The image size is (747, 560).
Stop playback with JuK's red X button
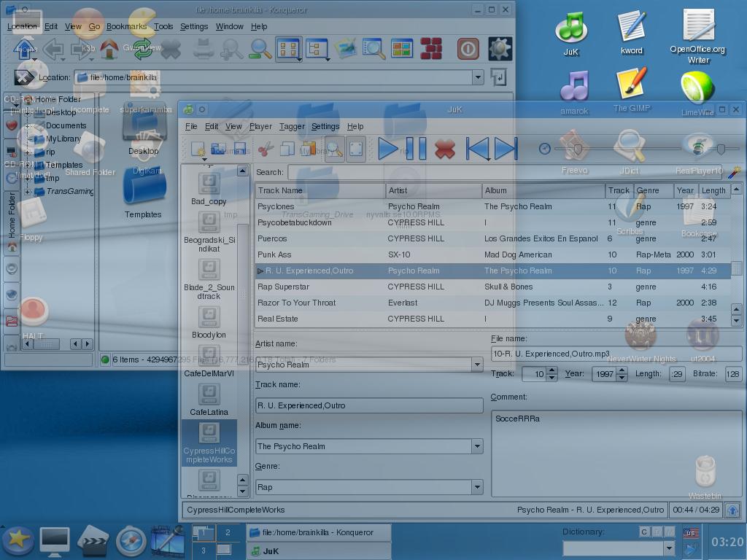pyautogui.click(x=445, y=149)
